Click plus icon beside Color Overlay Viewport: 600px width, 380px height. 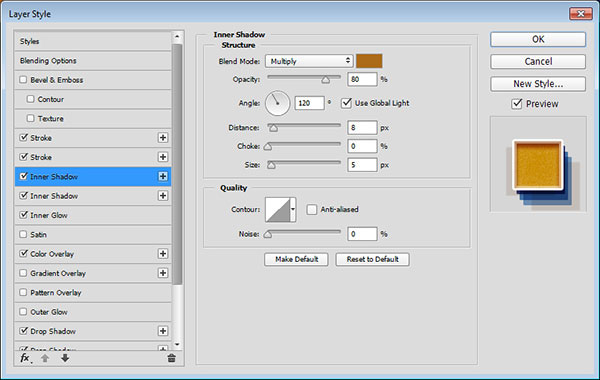tap(163, 254)
